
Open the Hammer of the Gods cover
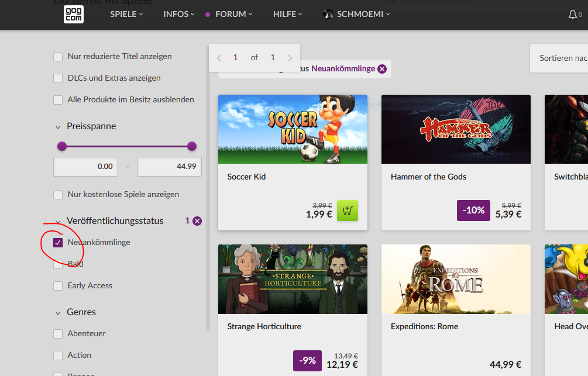coord(456,129)
